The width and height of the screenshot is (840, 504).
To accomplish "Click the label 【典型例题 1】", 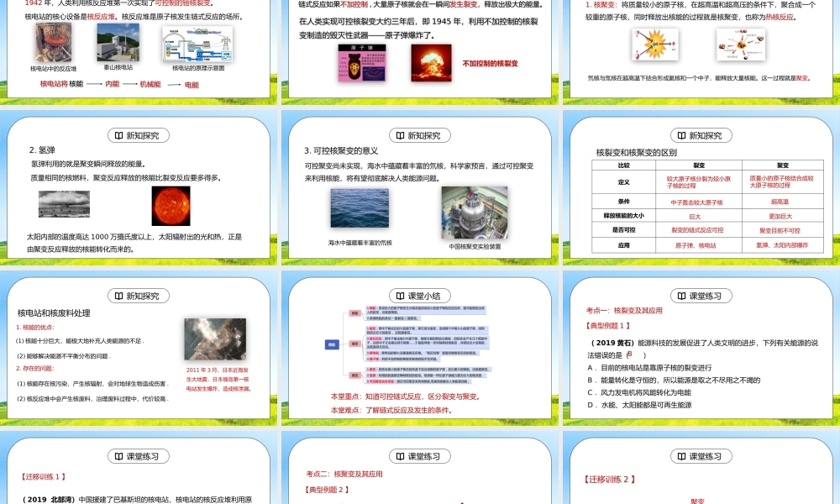I will (609, 325).
